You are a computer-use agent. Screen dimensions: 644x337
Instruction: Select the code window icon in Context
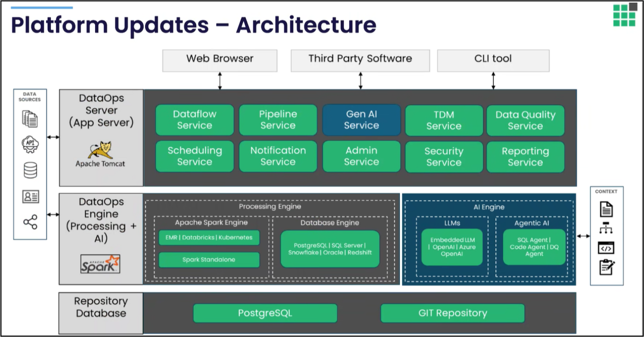(x=606, y=248)
